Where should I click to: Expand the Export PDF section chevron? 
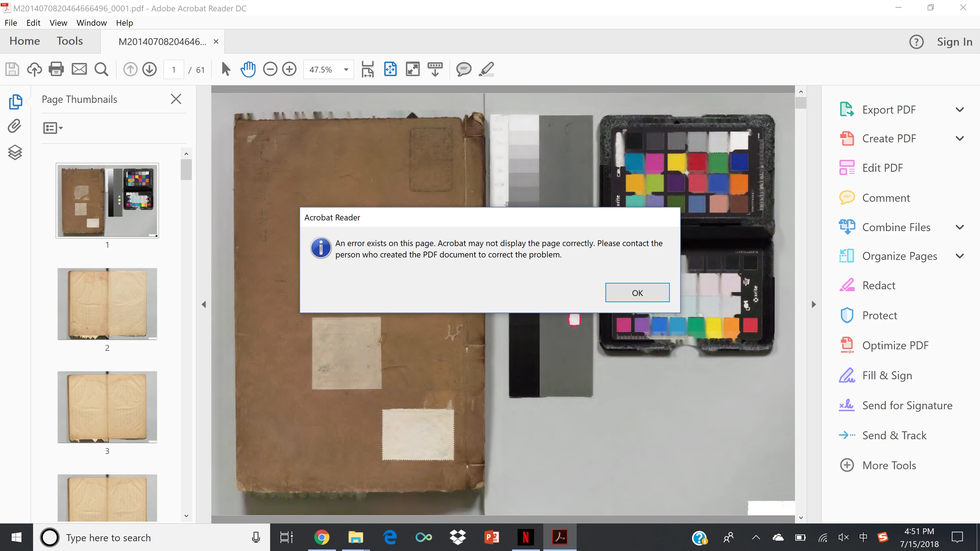tap(959, 110)
